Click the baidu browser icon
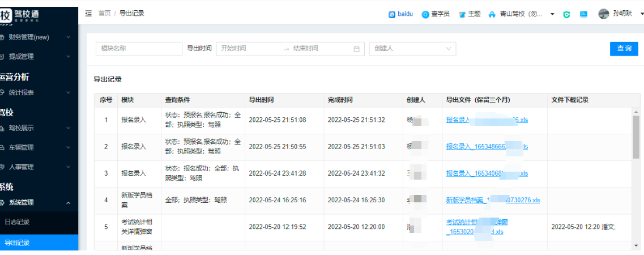644x255 pixels. pyautogui.click(x=392, y=14)
